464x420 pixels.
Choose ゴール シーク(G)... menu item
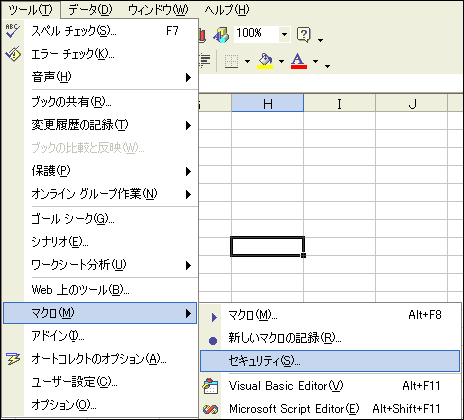[x=100, y=219]
